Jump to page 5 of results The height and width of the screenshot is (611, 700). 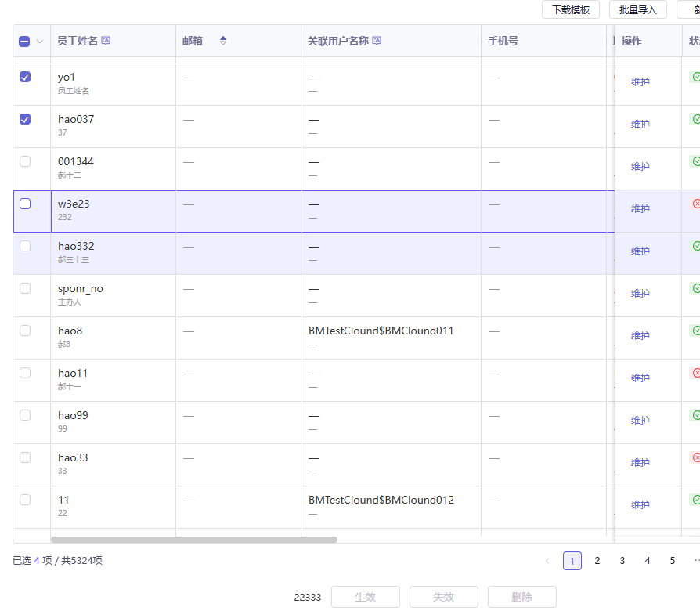[x=673, y=561]
